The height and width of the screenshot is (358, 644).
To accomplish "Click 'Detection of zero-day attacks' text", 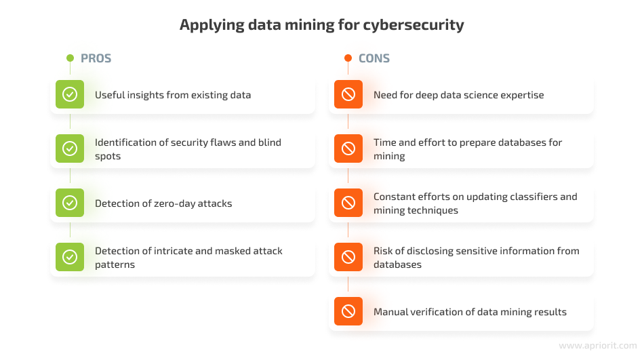I will [x=163, y=203].
